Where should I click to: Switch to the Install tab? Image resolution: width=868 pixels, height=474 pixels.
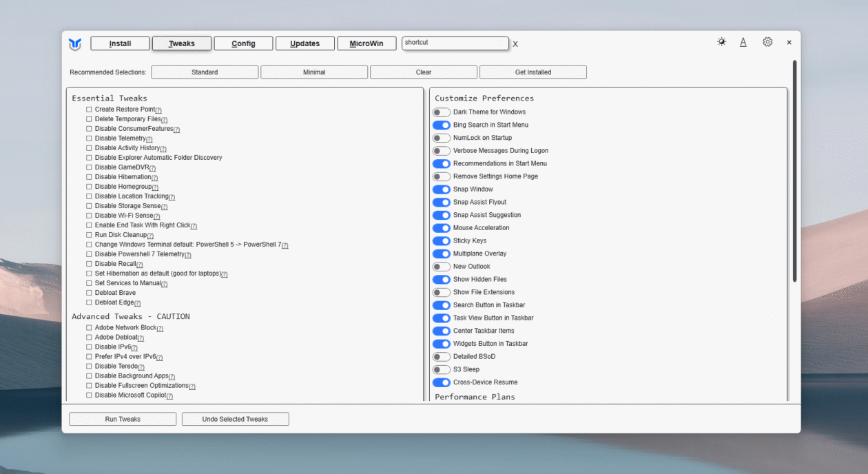pos(120,43)
